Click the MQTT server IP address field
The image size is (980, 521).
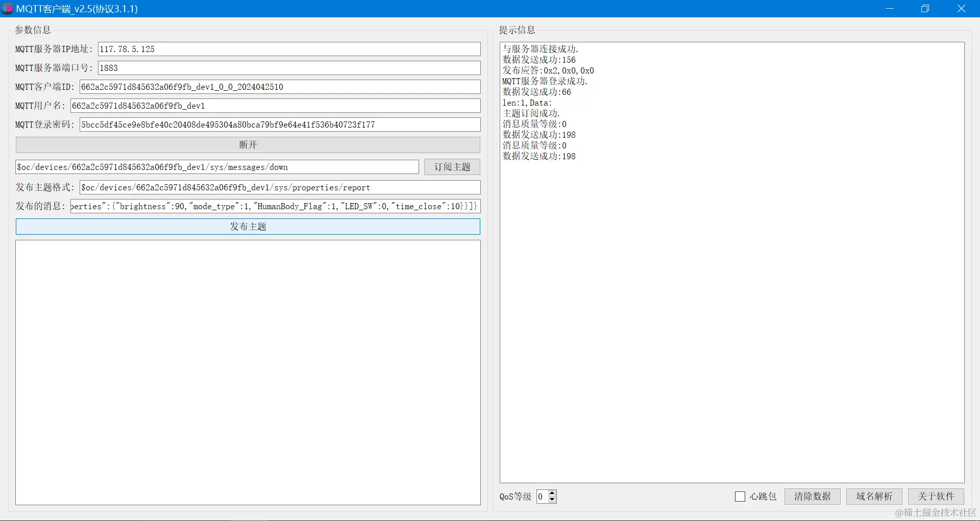tap(289, 49)
